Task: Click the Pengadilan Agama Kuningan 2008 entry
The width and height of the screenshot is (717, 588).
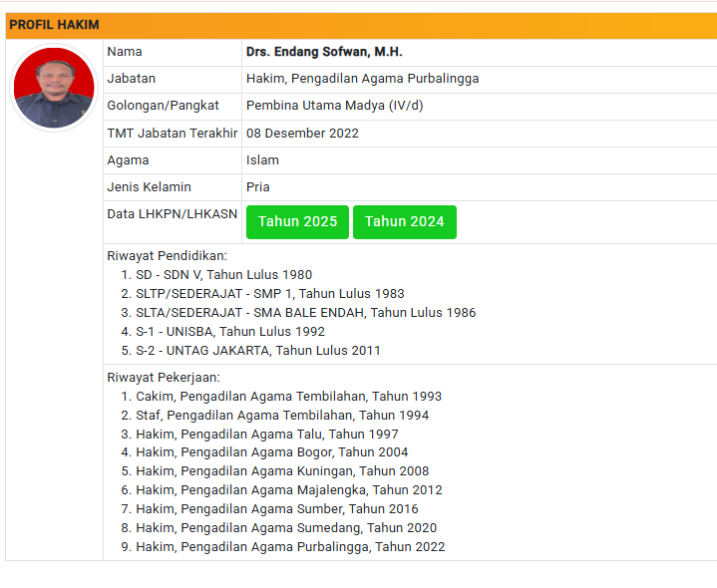Action: point(282,471)
